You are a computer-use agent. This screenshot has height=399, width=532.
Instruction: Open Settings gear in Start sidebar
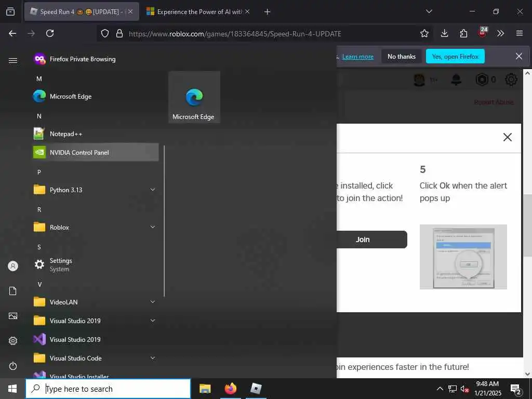(13, 341)
